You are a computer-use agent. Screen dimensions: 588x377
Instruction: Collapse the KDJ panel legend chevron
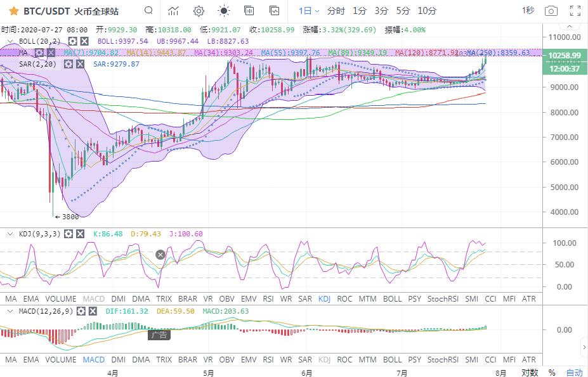tap(10, 234)
